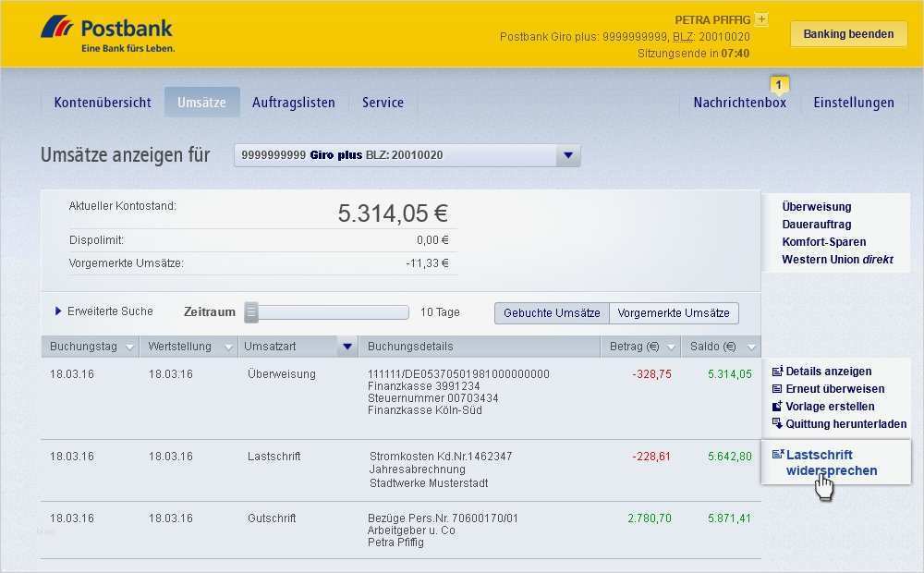Select the Lastschrift transaction type cell
Viewport: 924px width, 573px height.
click(x=274, y=457)
